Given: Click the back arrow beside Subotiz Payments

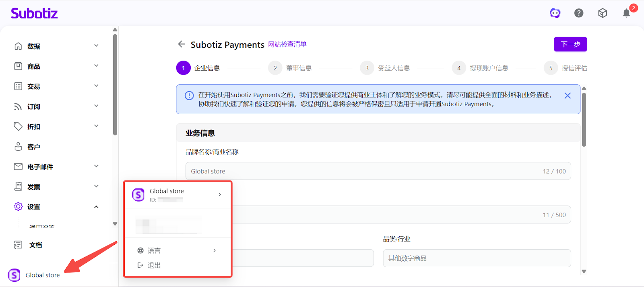Looking at the screenshot, I should coord(182,44).
